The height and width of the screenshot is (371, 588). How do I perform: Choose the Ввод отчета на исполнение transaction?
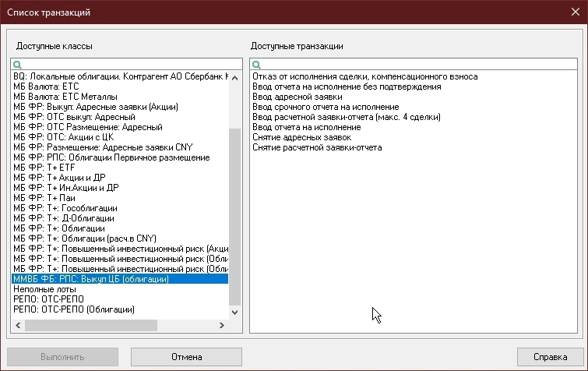tap(306, 127)
